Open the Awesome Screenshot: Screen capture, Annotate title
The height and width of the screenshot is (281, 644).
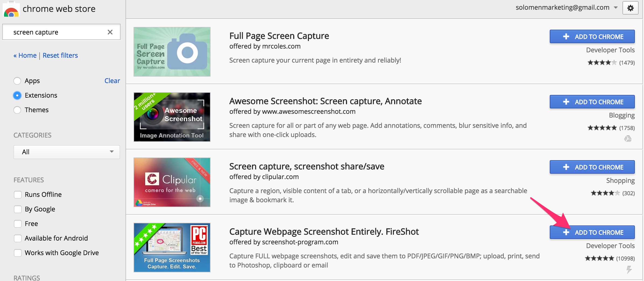click(325, 101)
